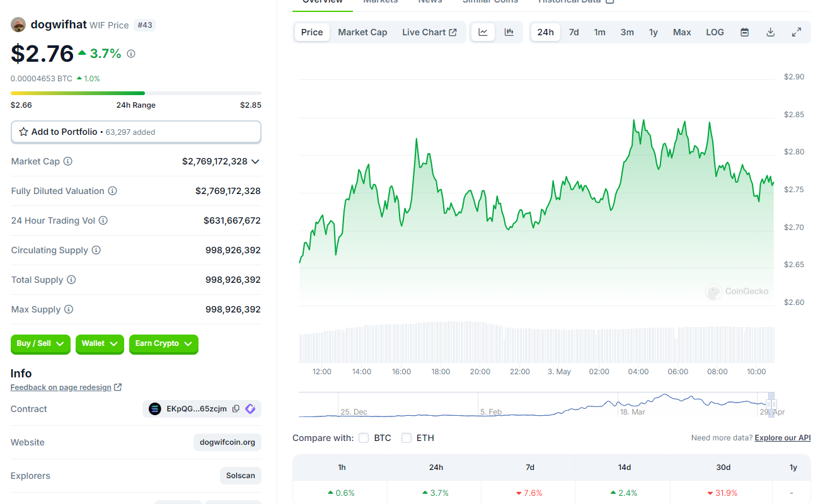Image resolution: width=813 pixels, height=504 pixels.
Task: Open the Wallet dropdown
Action: 100,344
